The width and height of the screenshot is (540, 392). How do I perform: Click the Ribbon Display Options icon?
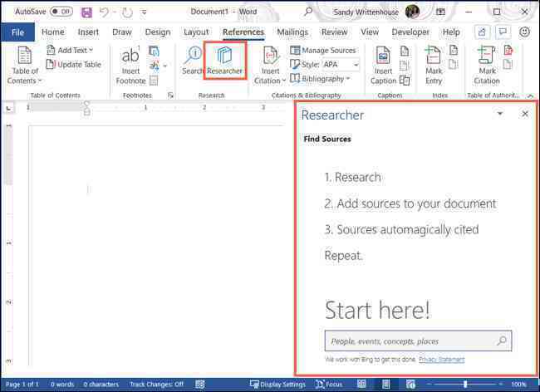440,12
